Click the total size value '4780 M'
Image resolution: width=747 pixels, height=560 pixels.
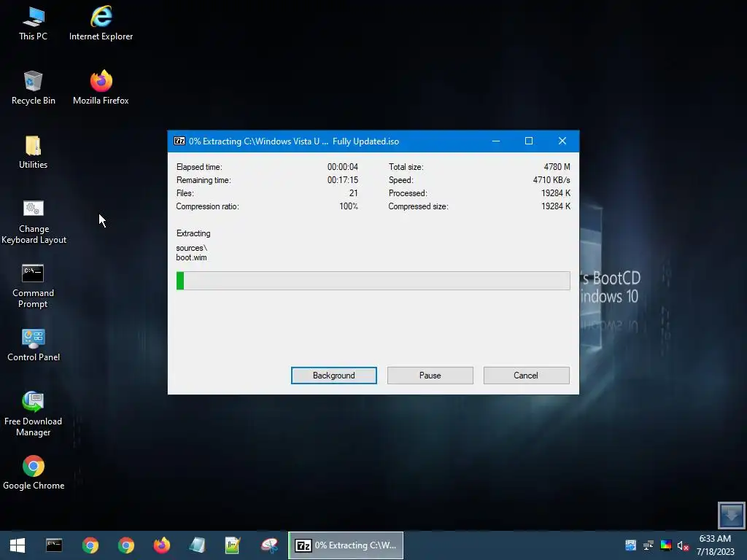557,167
